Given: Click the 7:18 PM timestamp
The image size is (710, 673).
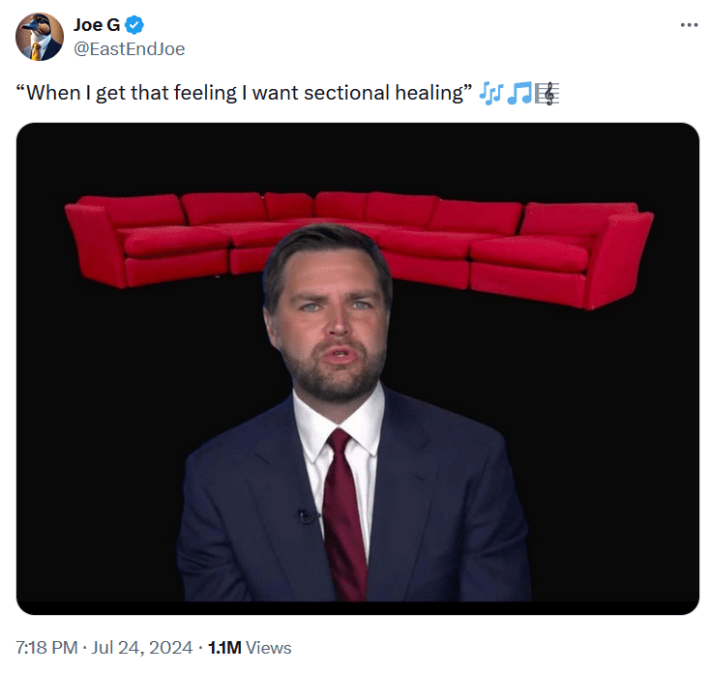Looking at the screenshot, I should 47,647.
